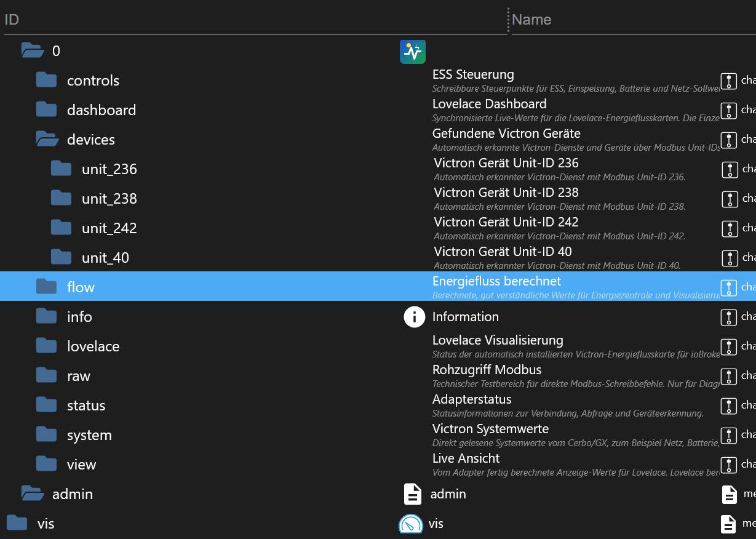Select the dashboard tree row label
This screenshot has height=539, width=756.
pyautogui.click(x=101, y=110)
